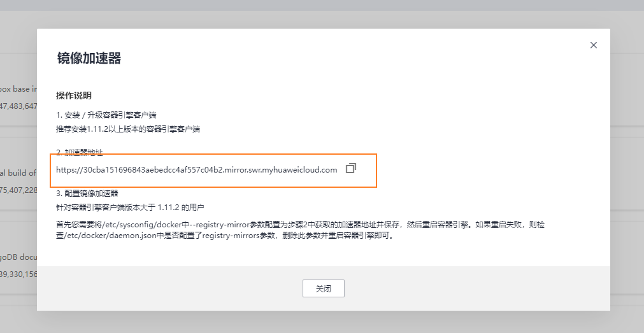Click the 推荐安装1.11.2以上版本 line
644x333 pixels.
click(128, 129)
